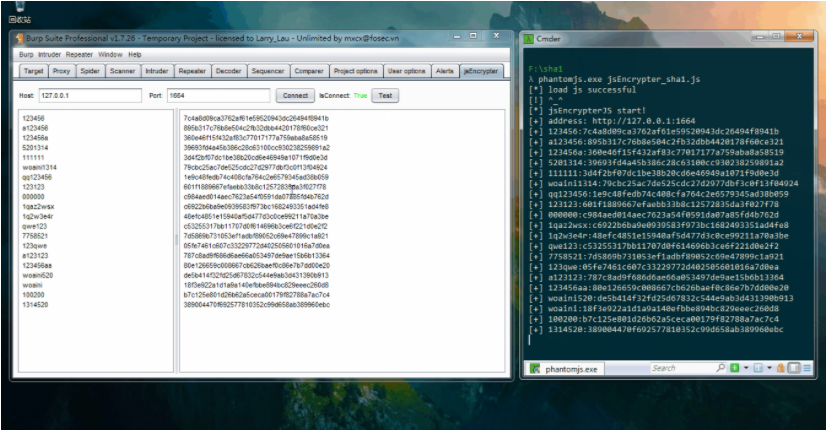Switch to the Proxy tab
The image size is (826, 430).
coord(61,71)
